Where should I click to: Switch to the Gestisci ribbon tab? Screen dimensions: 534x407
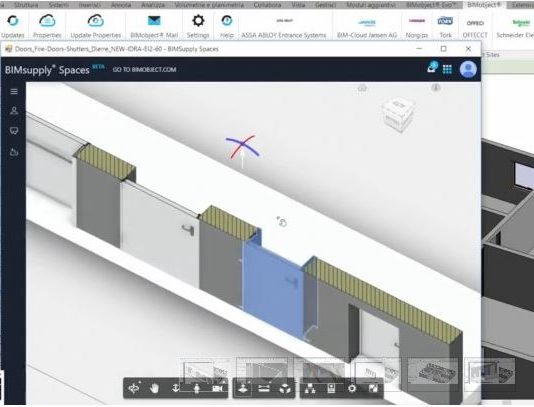point(325,5)
